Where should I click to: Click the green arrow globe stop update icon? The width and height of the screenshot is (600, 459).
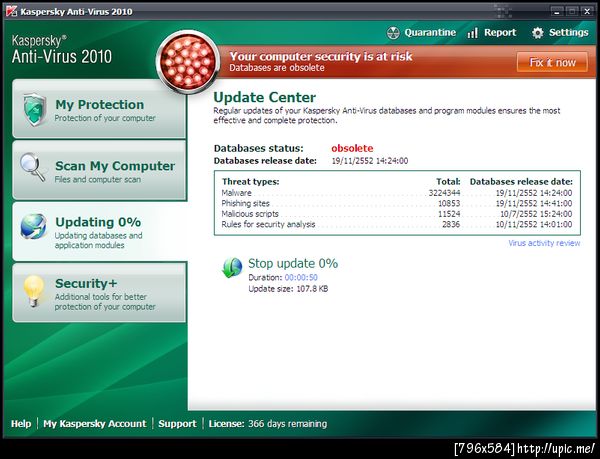point(232,267)
